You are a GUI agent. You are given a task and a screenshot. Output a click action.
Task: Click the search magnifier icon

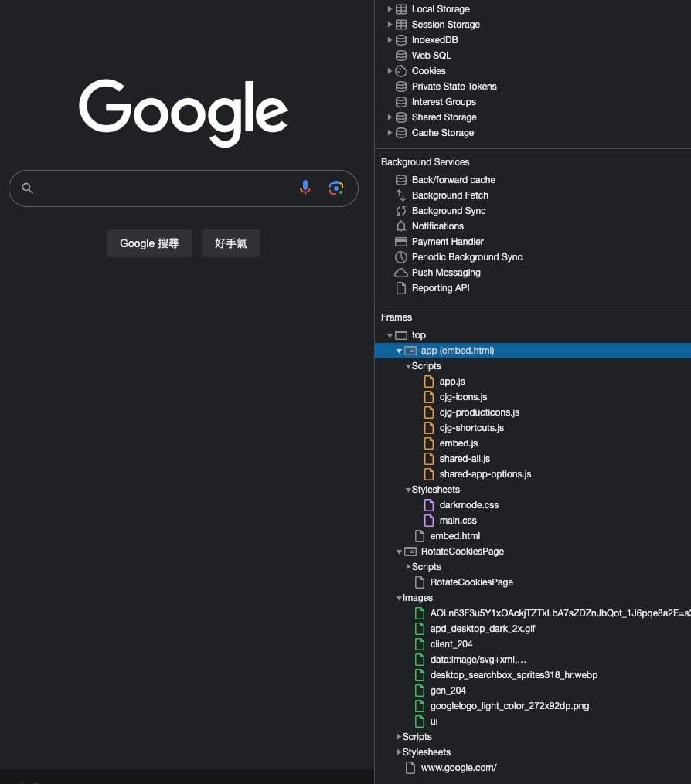point(27,188)
